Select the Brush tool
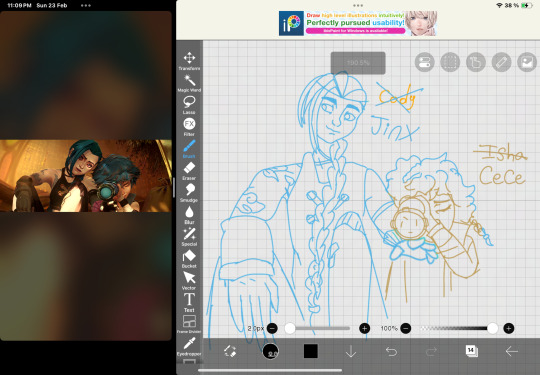Image resolution: width=540 pixels, height=375 pixels. (189, 149)
